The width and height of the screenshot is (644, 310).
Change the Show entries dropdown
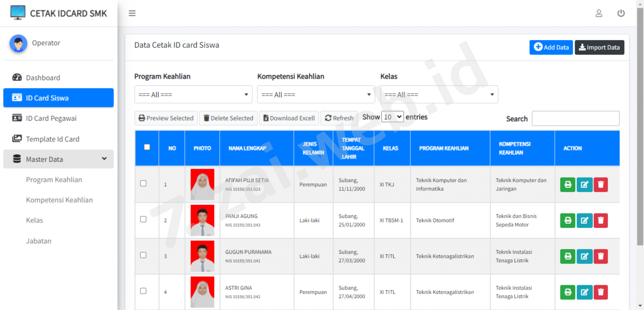pyautogui.click(x=392, y=116)
